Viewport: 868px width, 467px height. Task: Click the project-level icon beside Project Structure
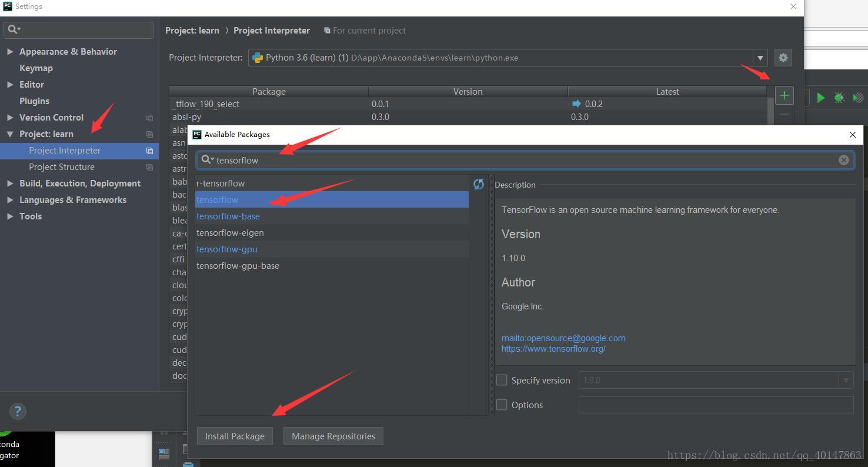149,167
